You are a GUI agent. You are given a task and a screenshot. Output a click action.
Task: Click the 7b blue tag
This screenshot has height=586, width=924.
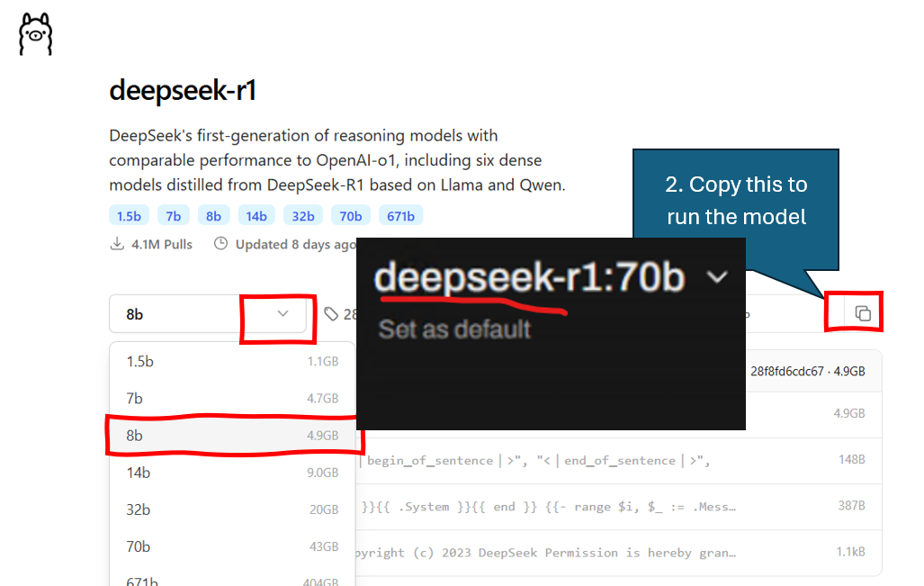(x=174, y=216)
